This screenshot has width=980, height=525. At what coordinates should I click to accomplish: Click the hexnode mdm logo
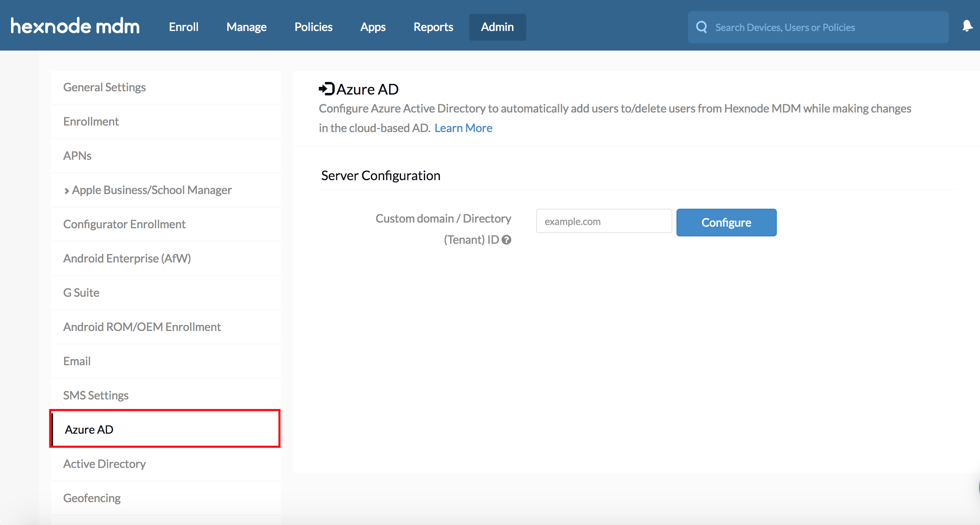point(75,26)
